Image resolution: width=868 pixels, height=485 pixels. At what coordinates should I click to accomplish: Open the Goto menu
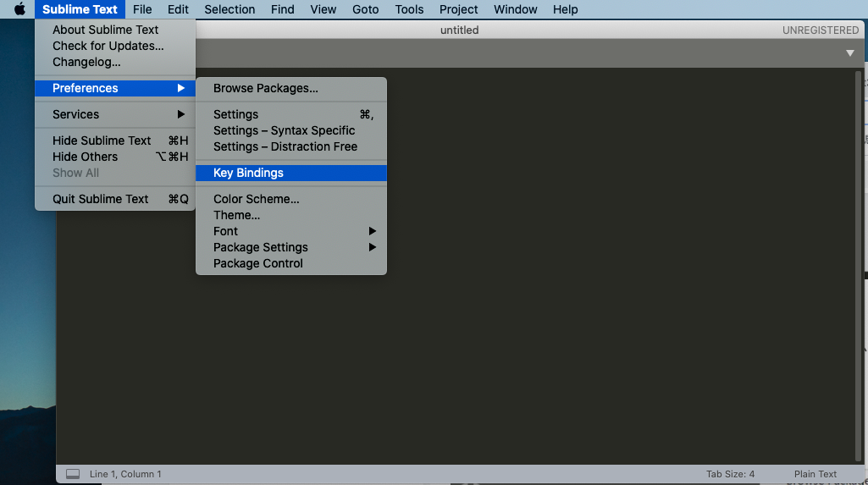click(x=365, y=9)
